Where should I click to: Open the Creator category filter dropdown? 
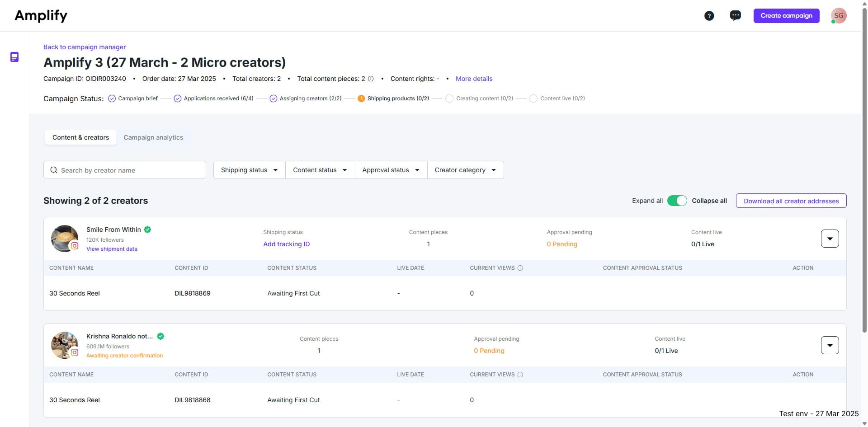[x=465, y=169]
